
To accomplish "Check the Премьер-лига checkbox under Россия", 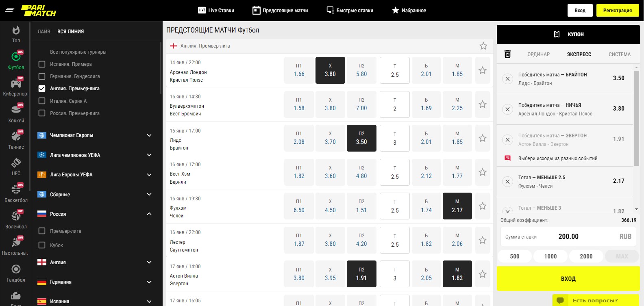I will point(41,231).
